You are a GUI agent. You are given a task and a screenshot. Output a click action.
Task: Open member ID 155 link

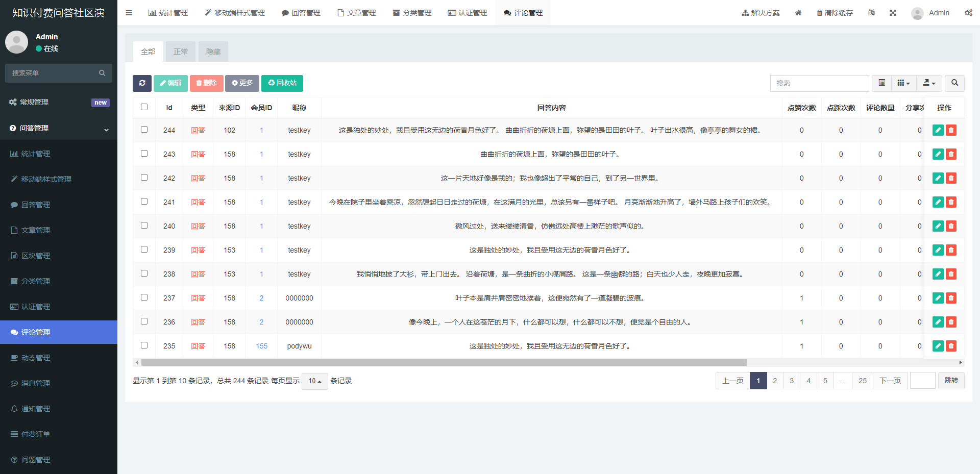point(261,346)
